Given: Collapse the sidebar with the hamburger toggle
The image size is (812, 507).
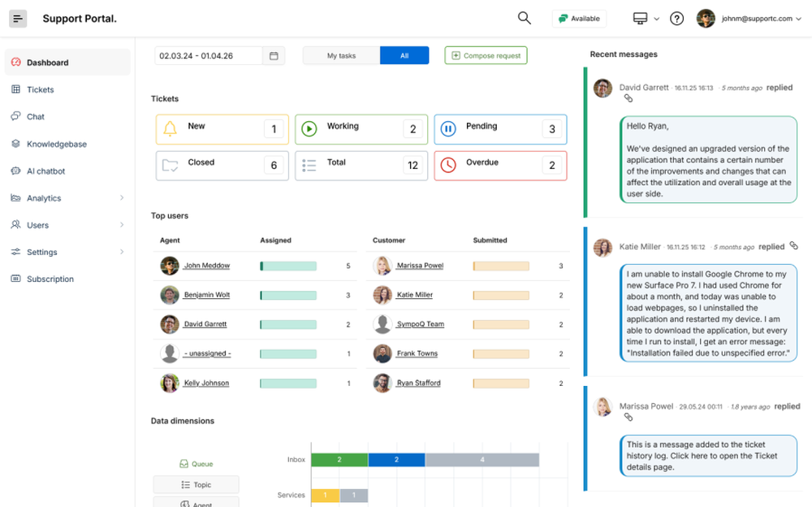Looking at the screenshot, I should [x=18, y=17].
